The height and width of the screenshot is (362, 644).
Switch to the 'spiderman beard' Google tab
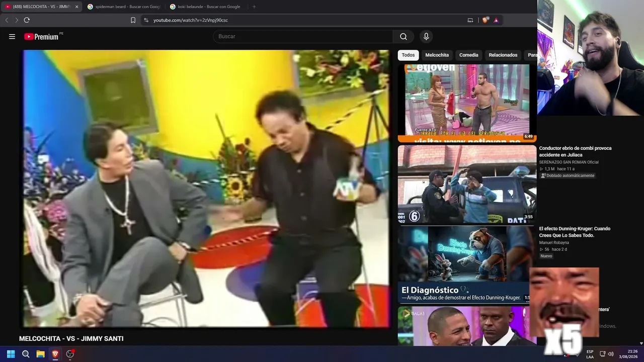coord(124,7)
